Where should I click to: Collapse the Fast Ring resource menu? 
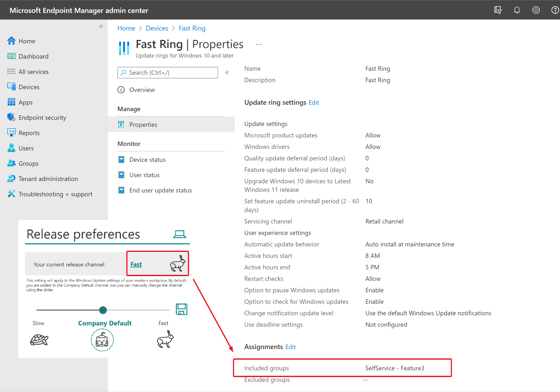pos(227,73)
